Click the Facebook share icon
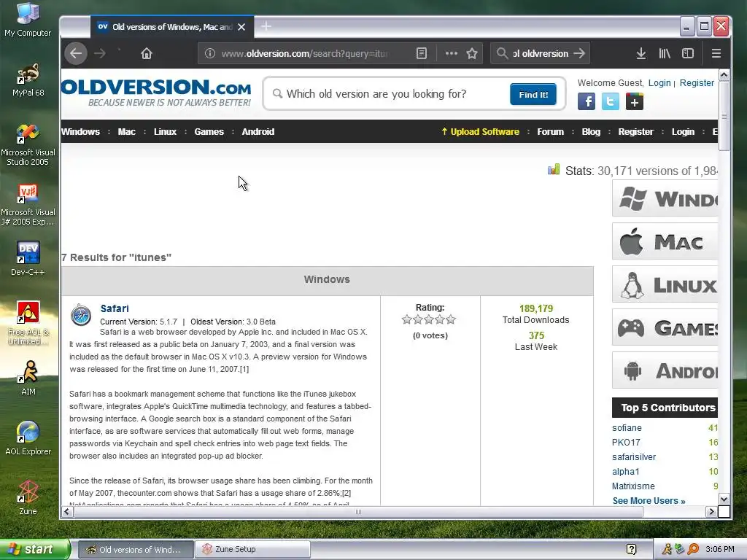Image resolution: width=747 pixels, height=560 pixels. [587, 101]
